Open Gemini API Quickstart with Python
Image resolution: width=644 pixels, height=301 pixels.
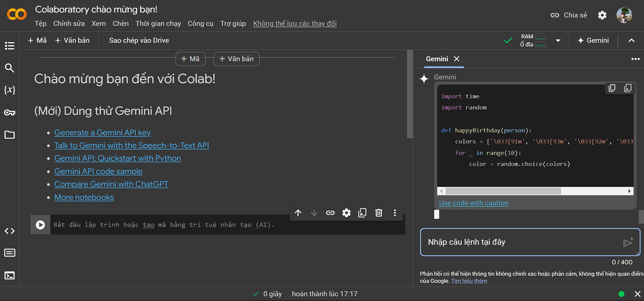click(x=118, y=158)
